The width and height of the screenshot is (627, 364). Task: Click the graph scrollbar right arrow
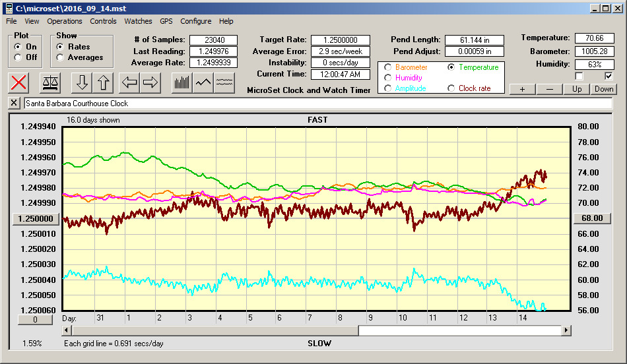pos(566,330)
